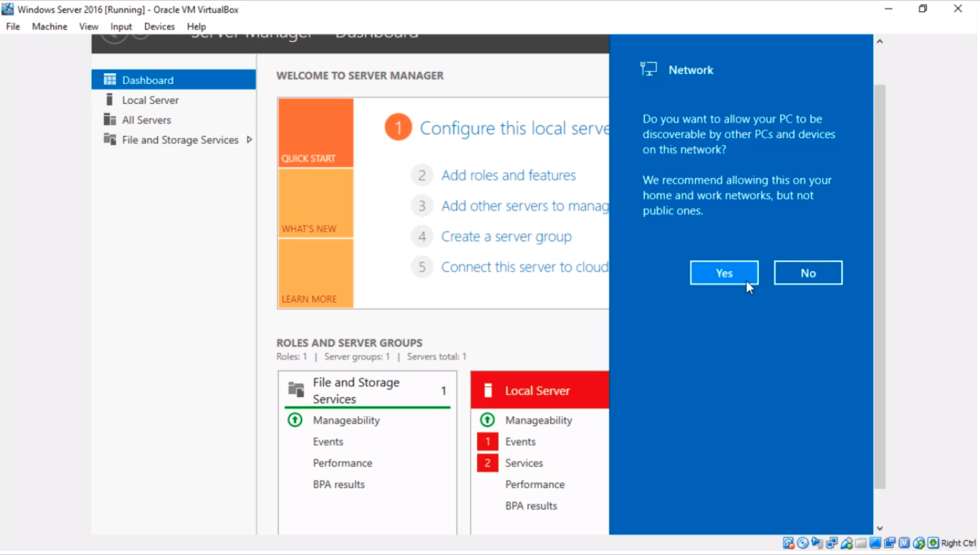This screenshot has width=980, height=555.
Task: Click BPA results in Local Server tile
Action: [x=531, y=506]
